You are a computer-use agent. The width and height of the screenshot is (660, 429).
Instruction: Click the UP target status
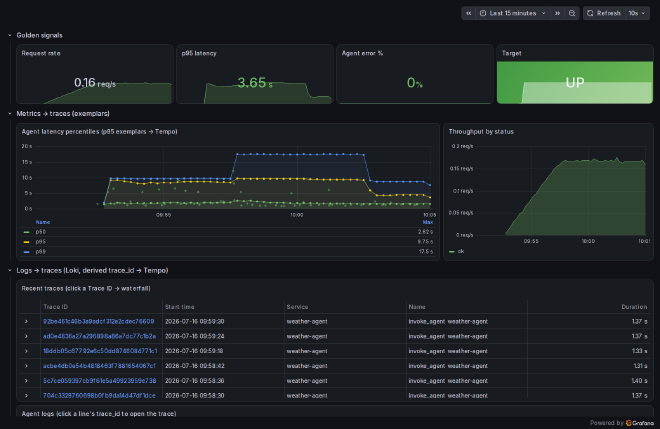coord(575,83)
